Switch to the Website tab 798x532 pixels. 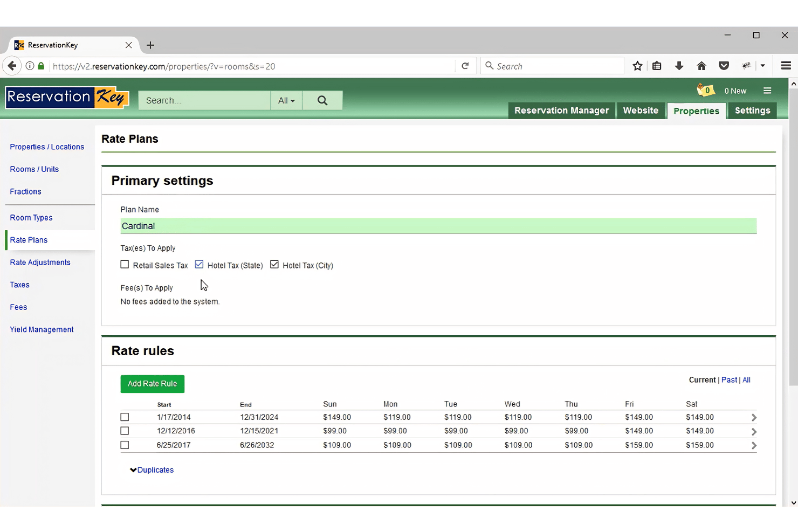click(x=641, y=110)
